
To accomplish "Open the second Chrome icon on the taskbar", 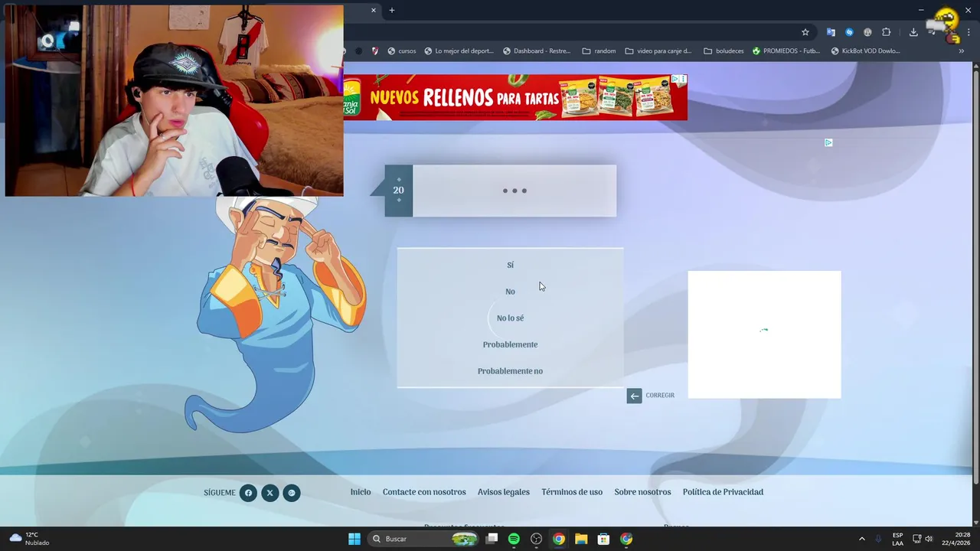I will pyautogui.click(x=626, y=539).
